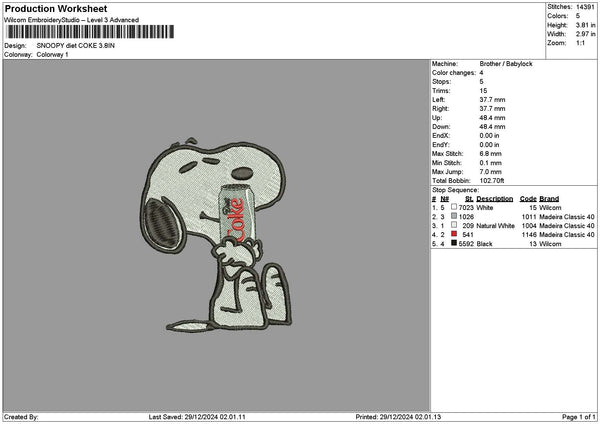Click the Snoopy embroidery design preview
Image resolution: width=600 pixels, height=424 pixels.
tap(215, 234)
